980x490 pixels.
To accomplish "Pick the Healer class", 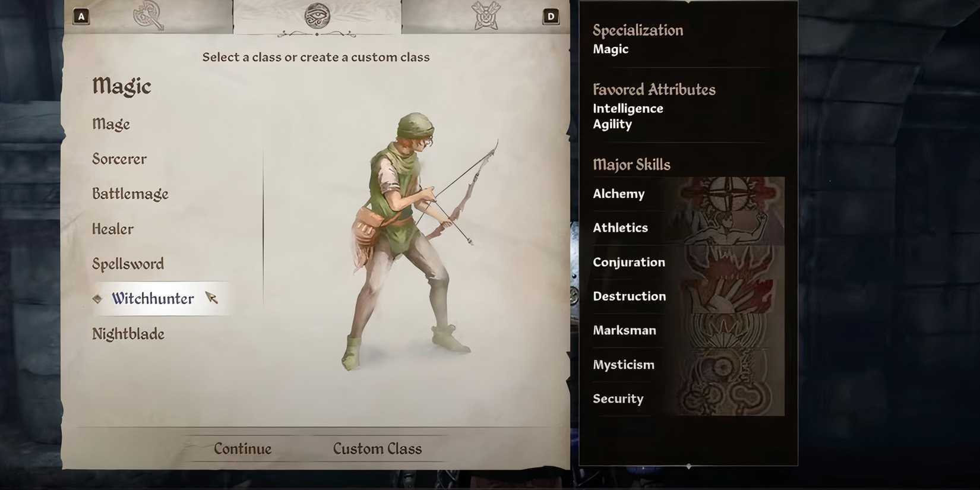I will [113, 229].
